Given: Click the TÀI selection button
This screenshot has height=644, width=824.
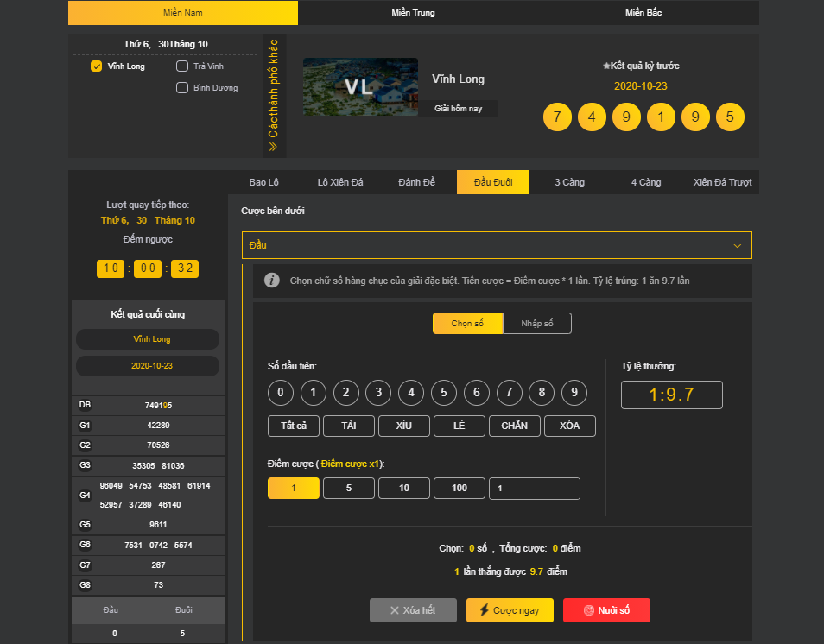Looking at the screenshot, I should coord(348,426).
